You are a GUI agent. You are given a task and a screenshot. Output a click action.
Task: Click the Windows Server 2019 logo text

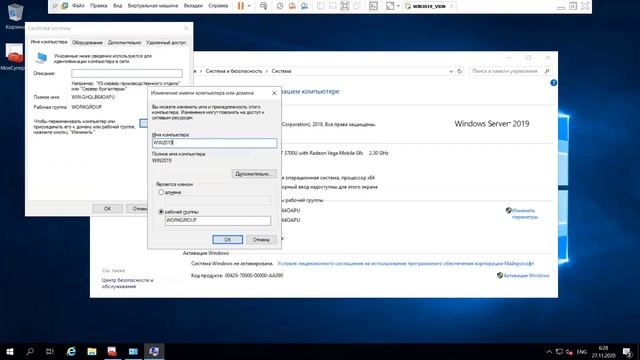[492, 124]
